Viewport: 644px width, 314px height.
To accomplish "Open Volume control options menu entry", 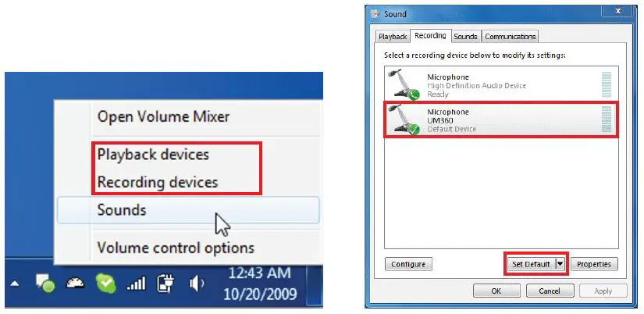I will [176, 248].
